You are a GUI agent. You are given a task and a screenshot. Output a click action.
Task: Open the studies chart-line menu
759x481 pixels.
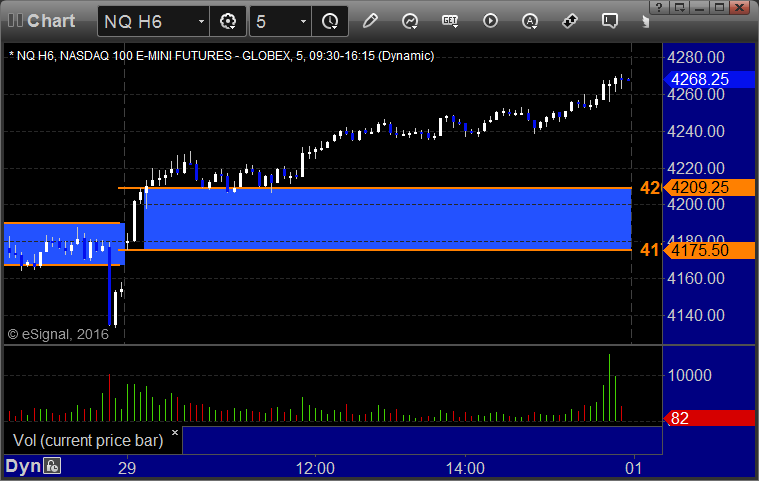pos(410,21)
